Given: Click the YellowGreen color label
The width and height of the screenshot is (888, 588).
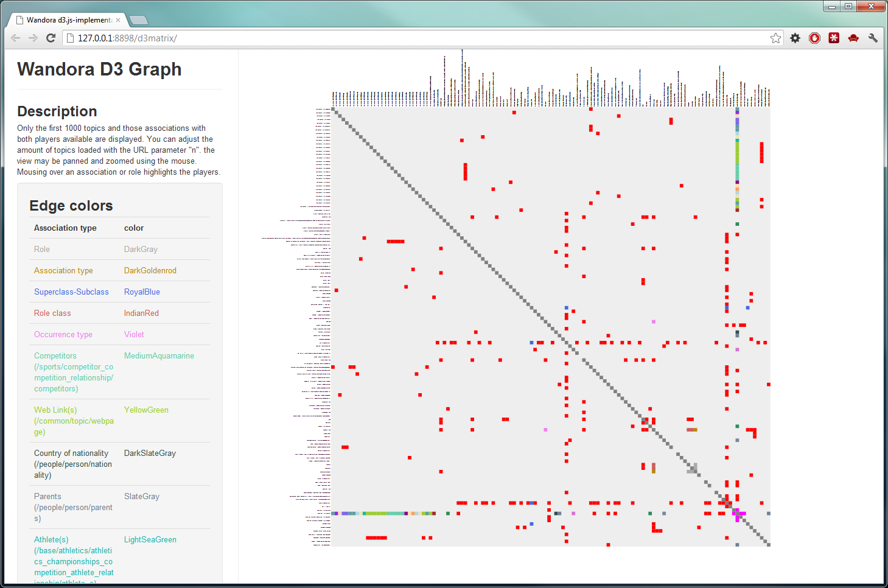Looking at the screenshot, I should point(146,410).
